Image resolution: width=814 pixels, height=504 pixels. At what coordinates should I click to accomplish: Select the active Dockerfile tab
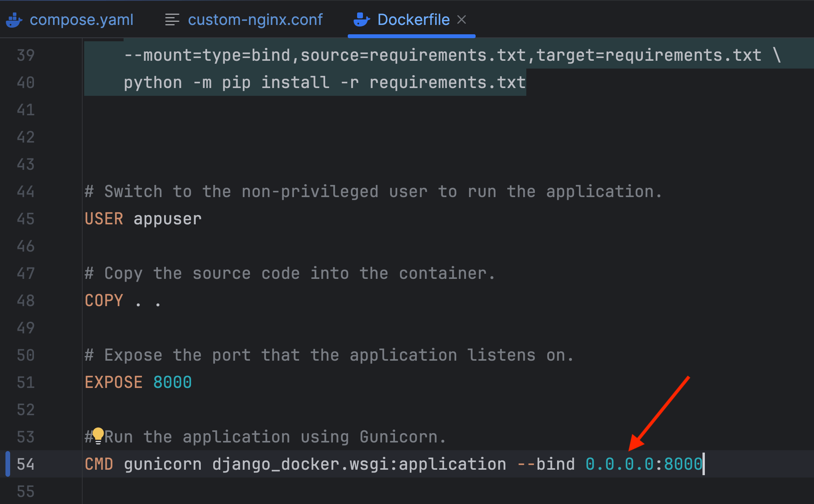pyautogui.click(x=413, y=19)
